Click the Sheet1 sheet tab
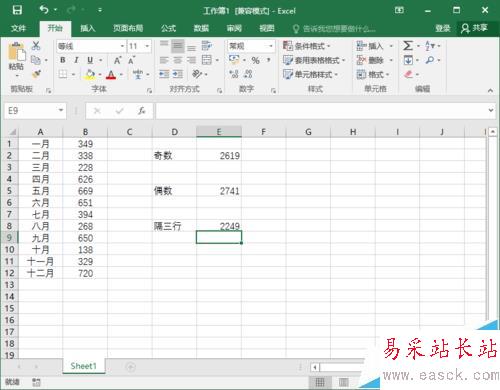 click(x=83, y=366)
